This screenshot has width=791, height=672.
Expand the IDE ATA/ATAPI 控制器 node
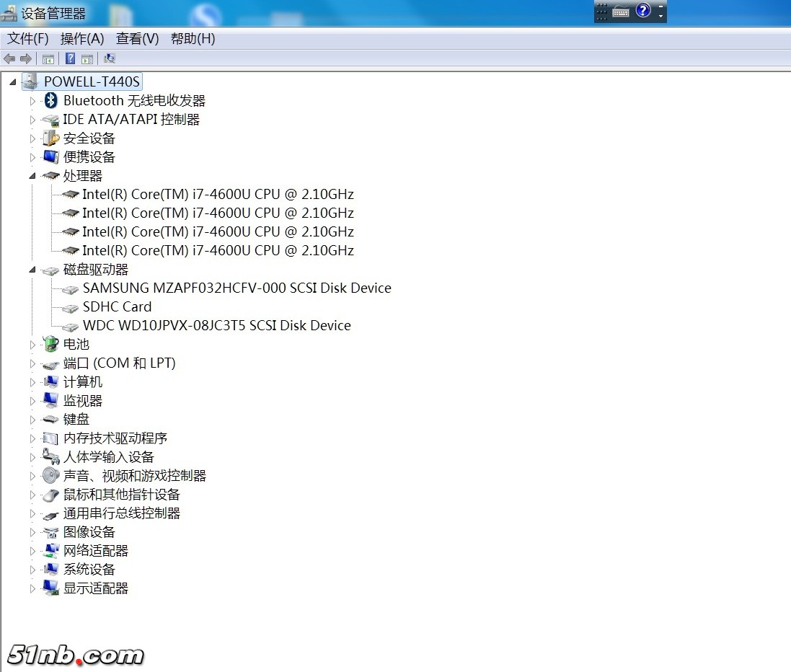tap(32, 120)
